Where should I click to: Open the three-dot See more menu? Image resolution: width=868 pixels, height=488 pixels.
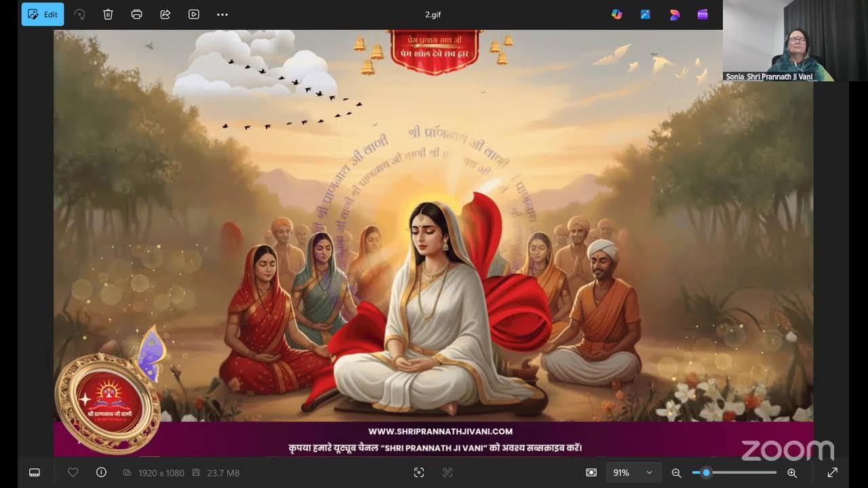[x=222, y=14]
